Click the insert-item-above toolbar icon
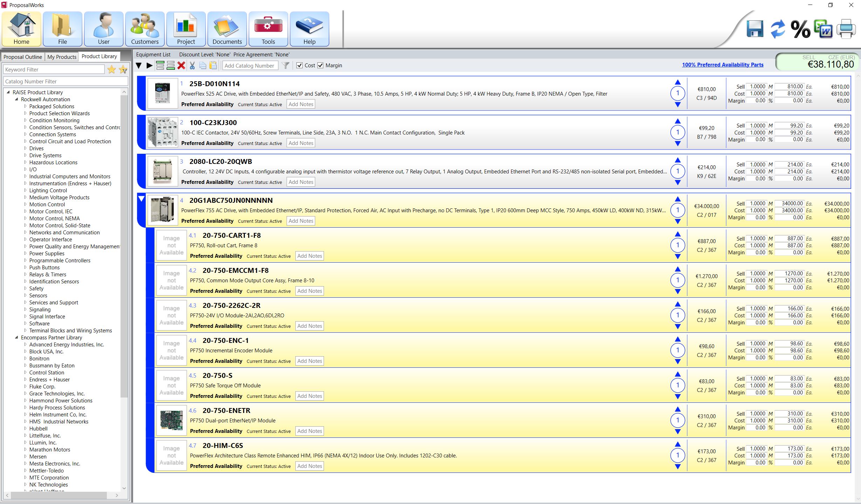 [x=160, y=65]
